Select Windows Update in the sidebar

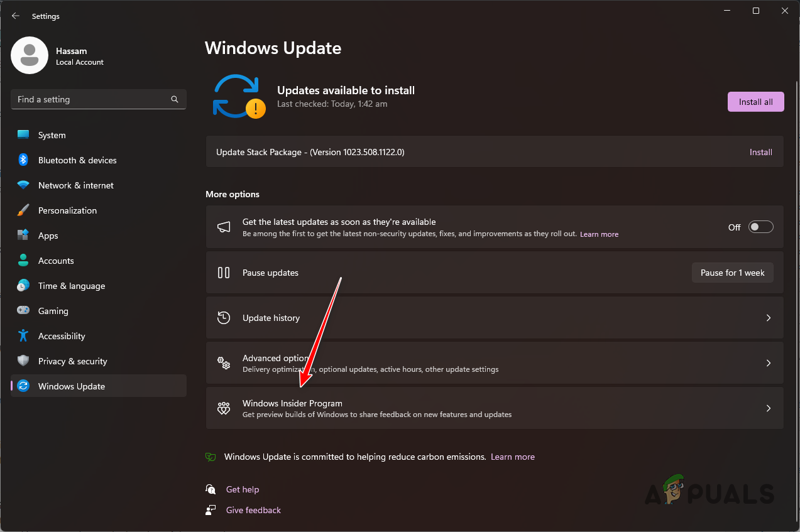tap(70, 386)
